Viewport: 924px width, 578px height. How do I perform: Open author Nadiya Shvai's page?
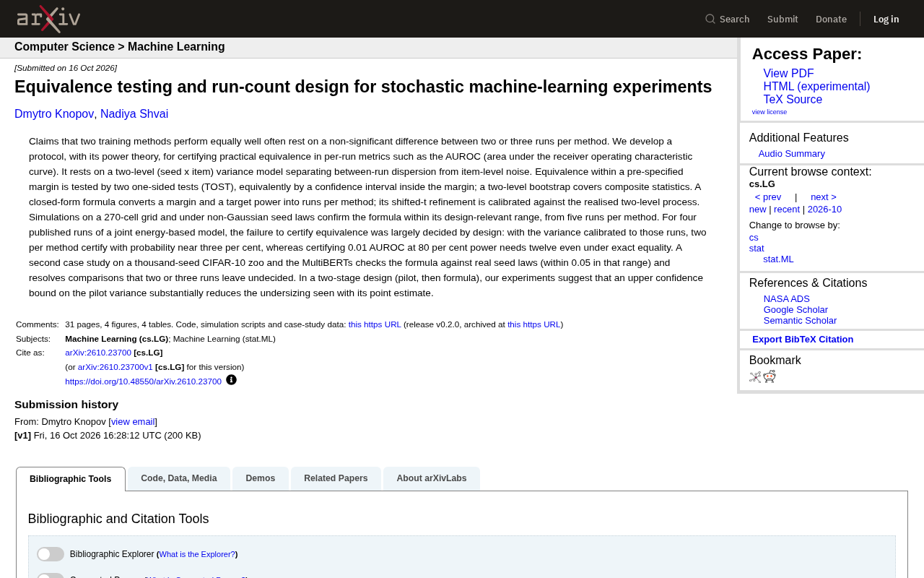point(134,114)
